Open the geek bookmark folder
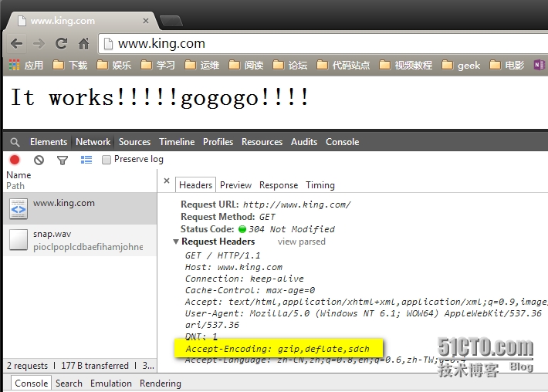Viewport: 548px width, 392px height. 461,65
